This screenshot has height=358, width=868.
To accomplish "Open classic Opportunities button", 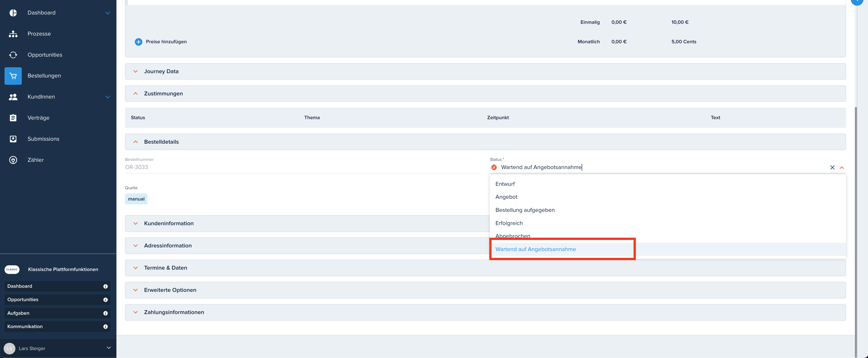I will tap(58, 300).
